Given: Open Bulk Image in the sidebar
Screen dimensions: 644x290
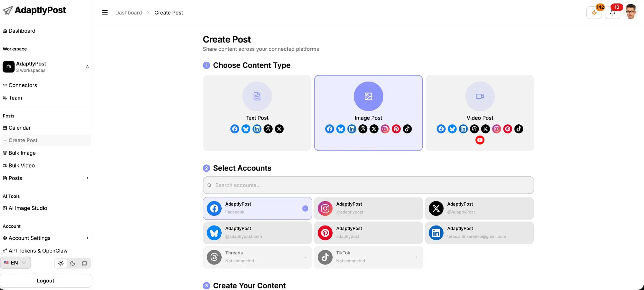Looking at the screenshot, I should (x=46, y=153).
